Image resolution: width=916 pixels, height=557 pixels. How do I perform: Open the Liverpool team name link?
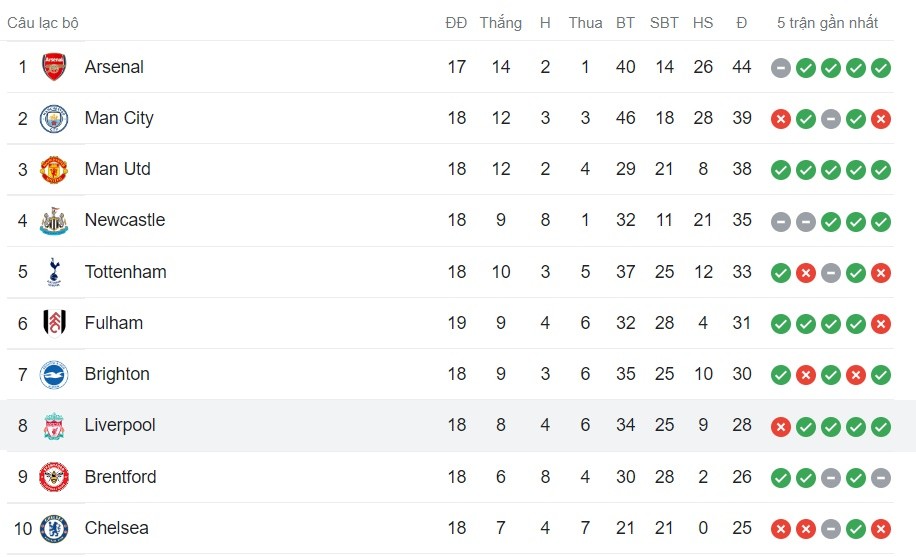click(120, 425)
